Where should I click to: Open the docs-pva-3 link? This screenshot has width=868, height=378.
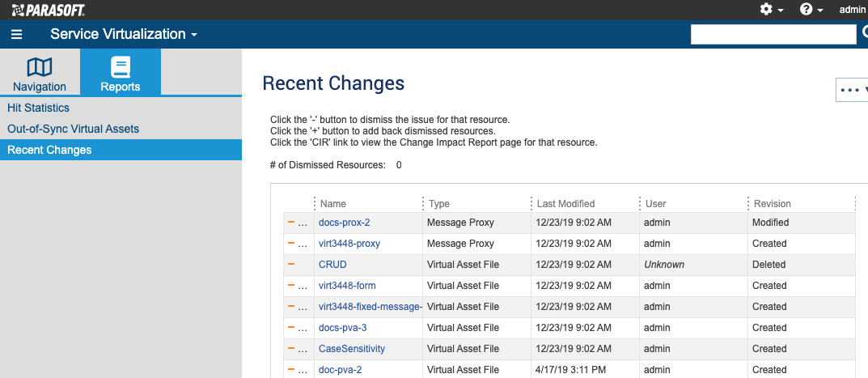click(343, 328)
